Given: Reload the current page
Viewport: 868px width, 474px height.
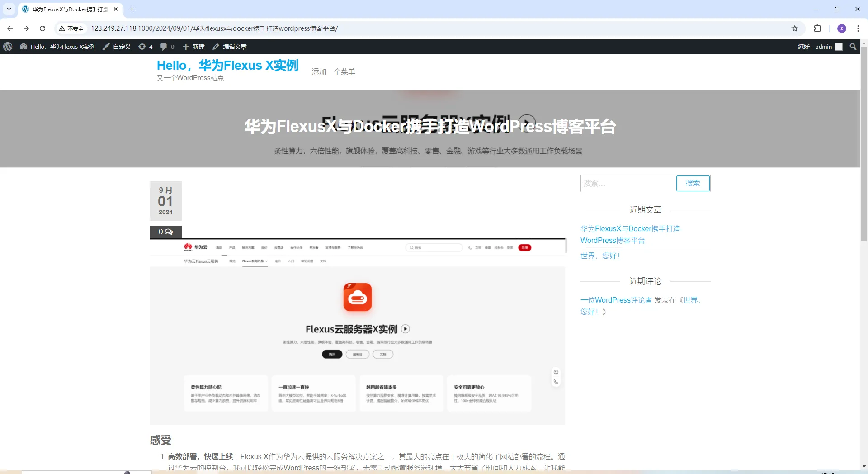Looking at the screenshot, I should point(42,28).
